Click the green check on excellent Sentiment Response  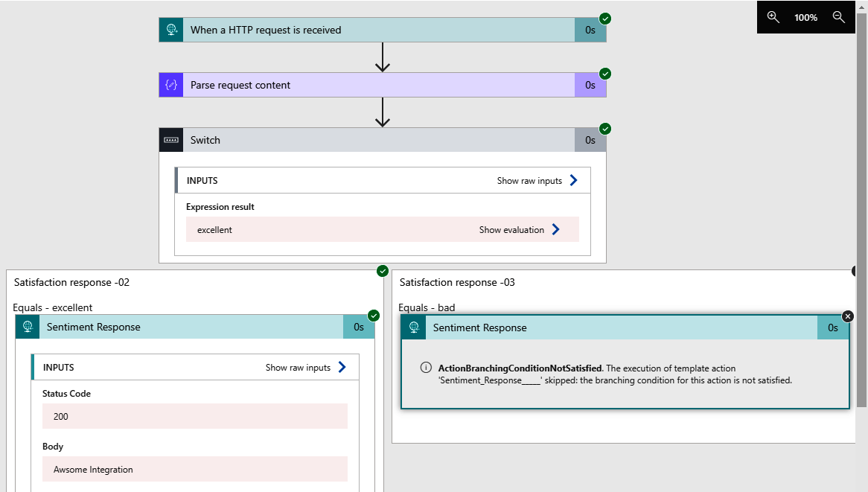click(x=374, y=316)
